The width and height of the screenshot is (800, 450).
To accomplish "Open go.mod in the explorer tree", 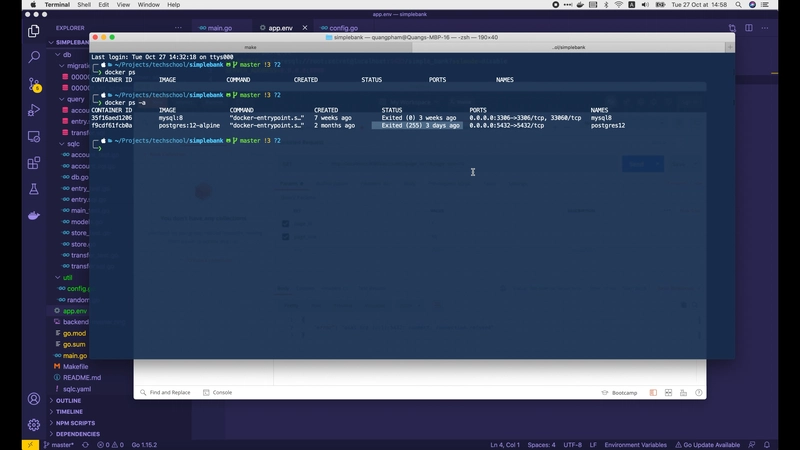I will [x=74, y=333].
